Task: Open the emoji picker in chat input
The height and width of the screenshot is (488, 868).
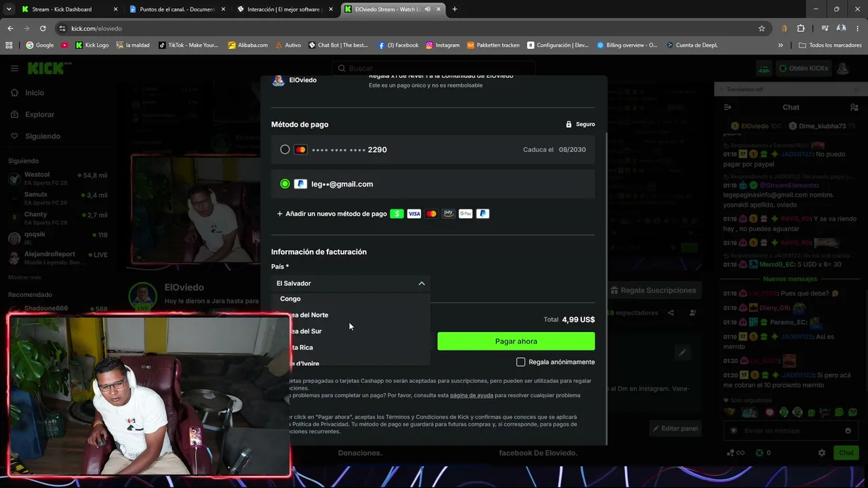Action: [848, 430]
